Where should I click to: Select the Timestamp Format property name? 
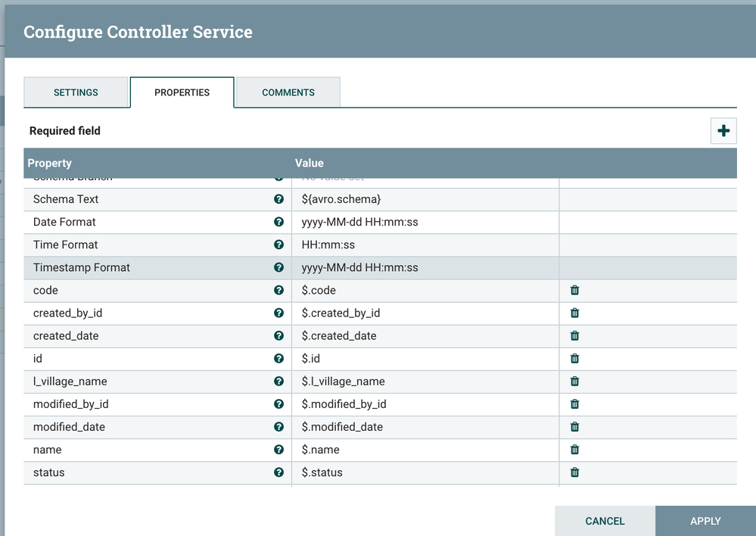pyautogui.click(x=82, y=267)
